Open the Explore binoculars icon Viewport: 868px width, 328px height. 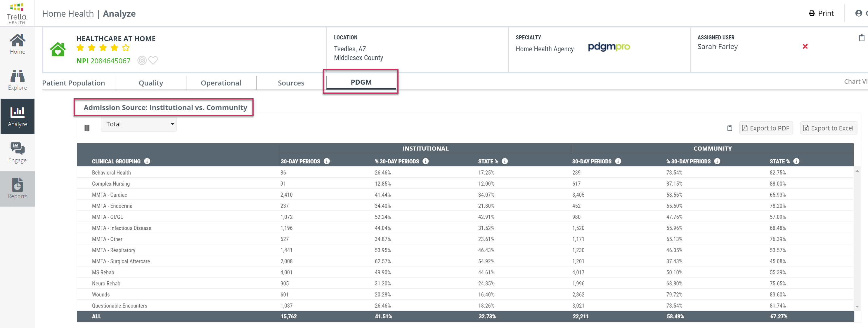[17, 76]
